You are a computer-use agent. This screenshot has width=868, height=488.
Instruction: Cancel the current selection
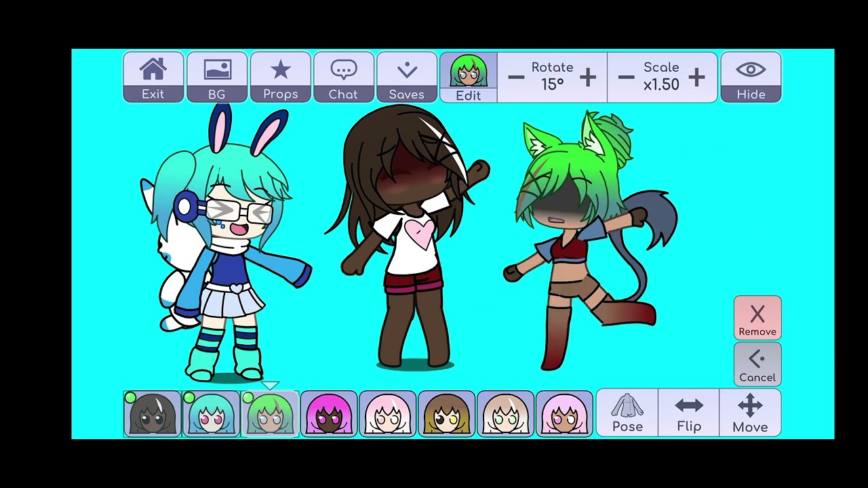757,364
